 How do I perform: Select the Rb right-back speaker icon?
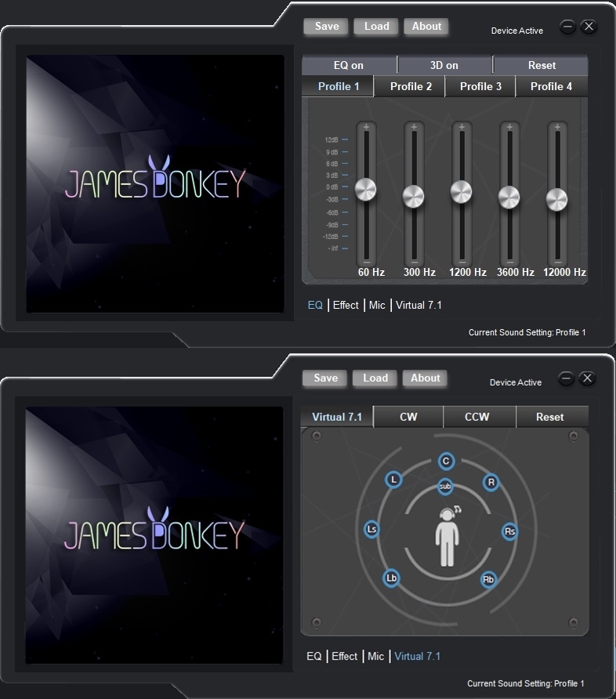[488, 580]
